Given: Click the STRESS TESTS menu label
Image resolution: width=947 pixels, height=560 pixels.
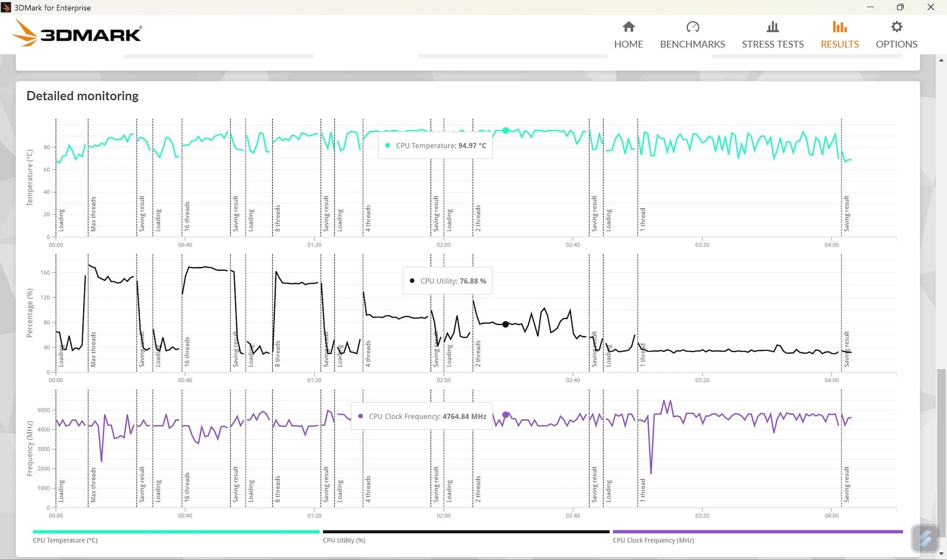Looking at the screenshot, I should pos(772,44).
